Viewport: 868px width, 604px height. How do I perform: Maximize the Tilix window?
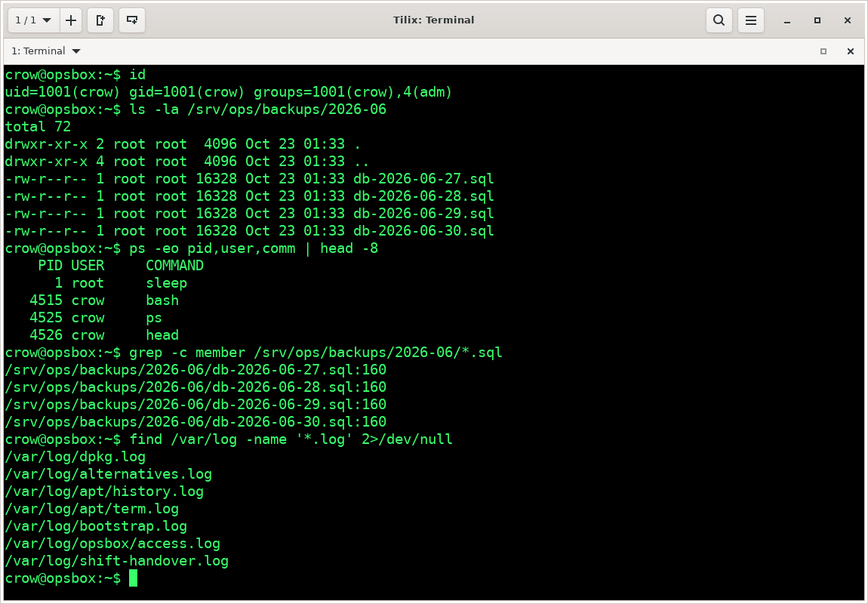(817, 20)
